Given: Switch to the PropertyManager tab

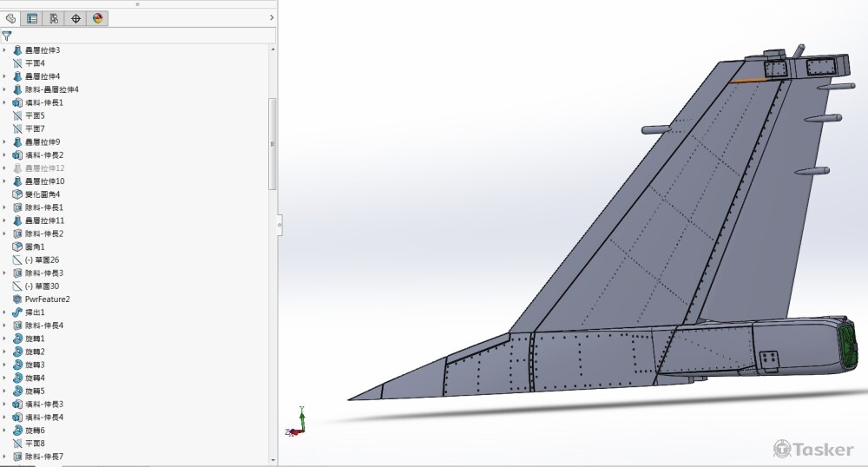Looking at the screenshot, I should 32,17.
